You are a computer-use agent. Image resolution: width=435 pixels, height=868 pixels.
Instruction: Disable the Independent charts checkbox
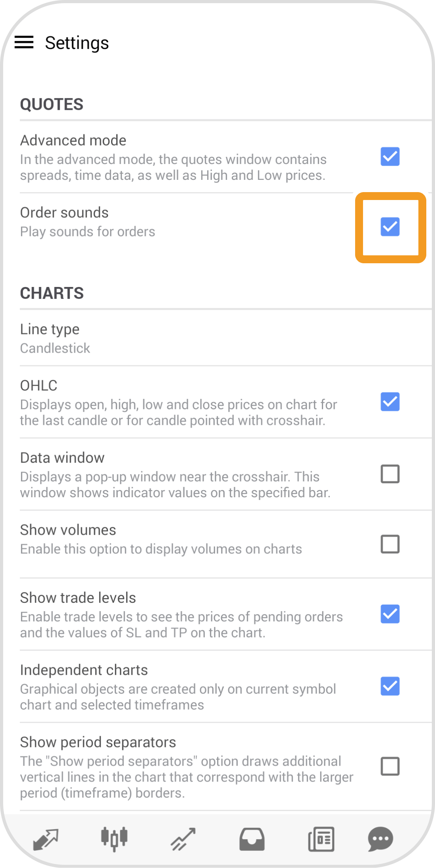coord(390,686)
